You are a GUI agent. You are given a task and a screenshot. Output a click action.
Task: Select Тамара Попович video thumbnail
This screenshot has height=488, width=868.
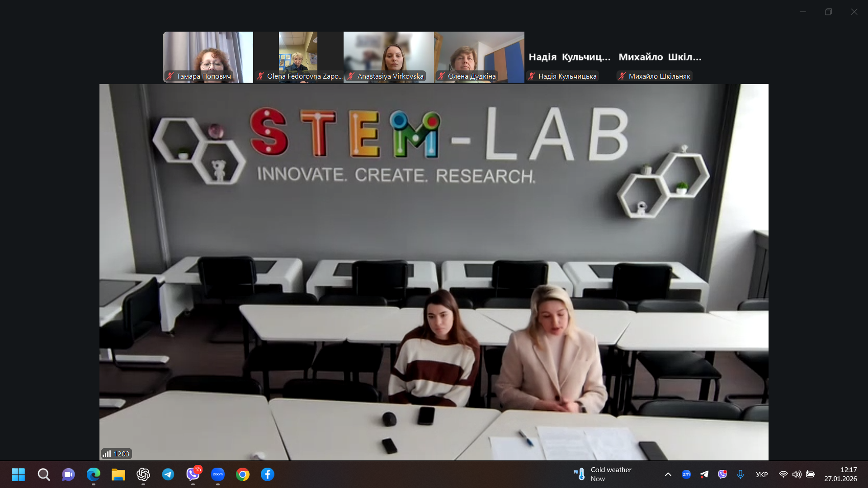208,56
